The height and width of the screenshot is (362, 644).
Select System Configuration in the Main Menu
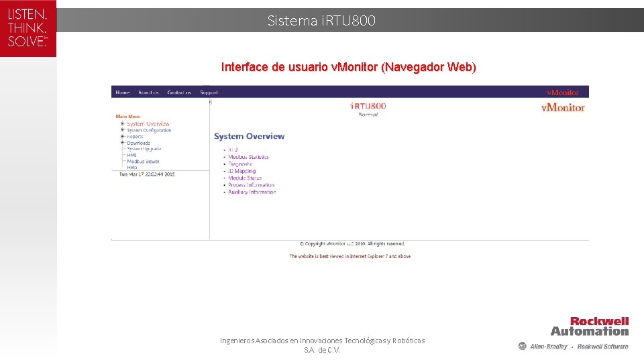149,130
